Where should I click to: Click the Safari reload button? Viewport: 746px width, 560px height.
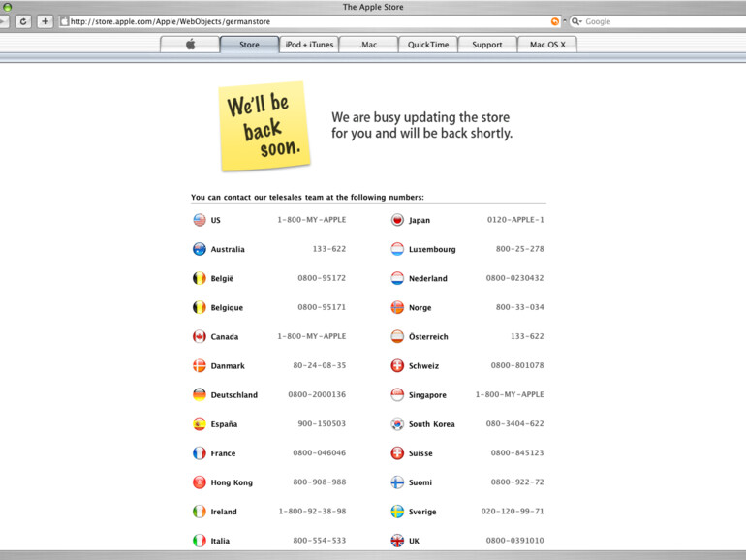point(23,21)
